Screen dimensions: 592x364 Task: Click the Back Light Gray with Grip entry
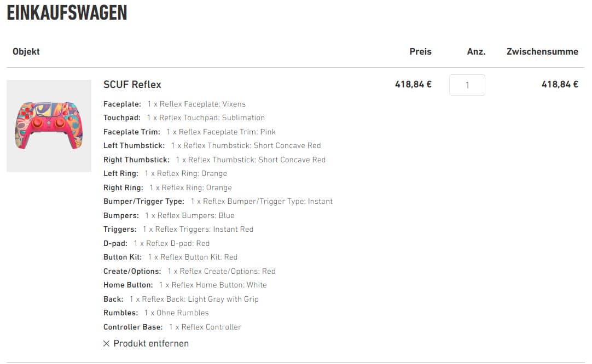181,299
